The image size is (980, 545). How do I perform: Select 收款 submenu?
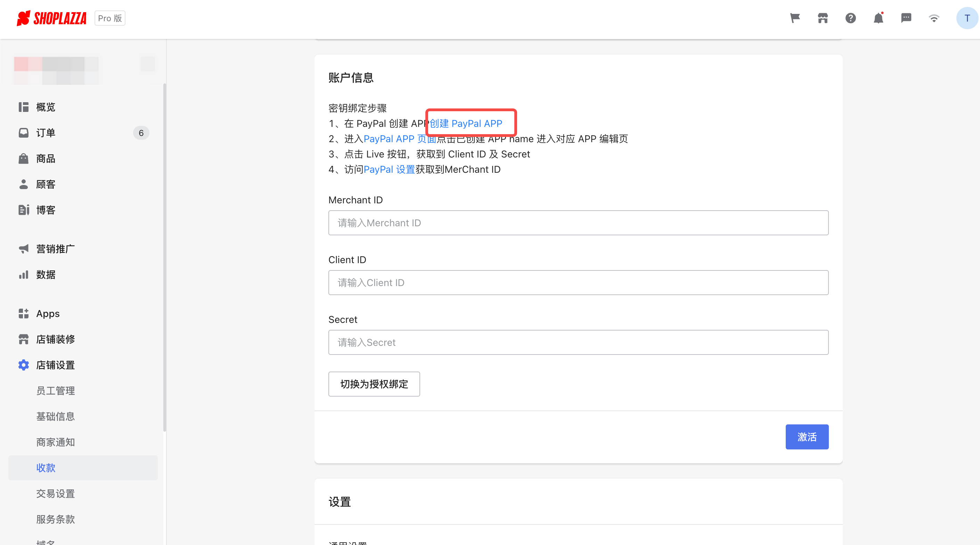click(x=83, y=468)
